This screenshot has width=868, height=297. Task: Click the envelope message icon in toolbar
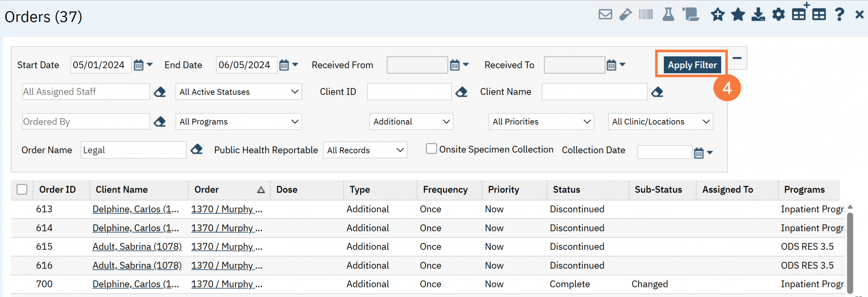605,15
